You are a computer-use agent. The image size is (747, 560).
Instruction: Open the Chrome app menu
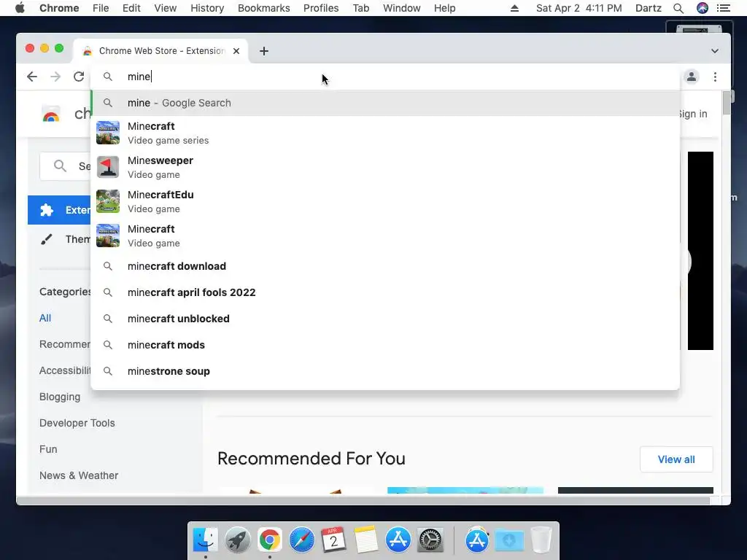coord(59,8)
